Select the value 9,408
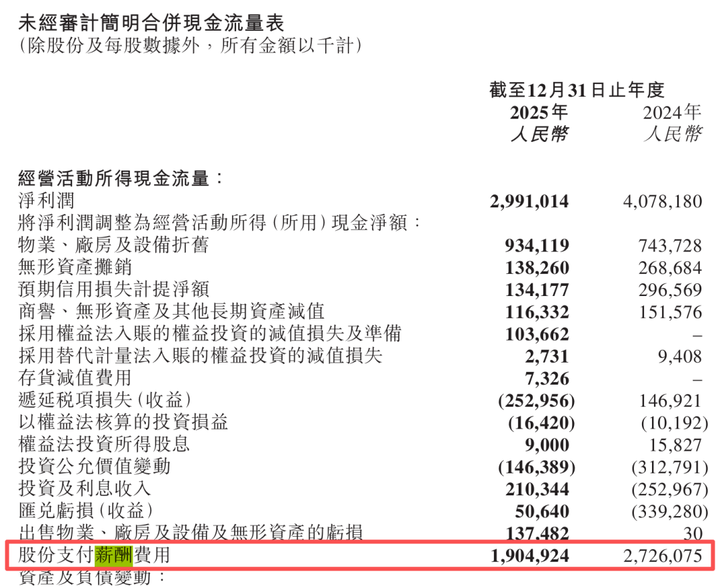This screenshot has width=720, height=588. tap(680, 356)
